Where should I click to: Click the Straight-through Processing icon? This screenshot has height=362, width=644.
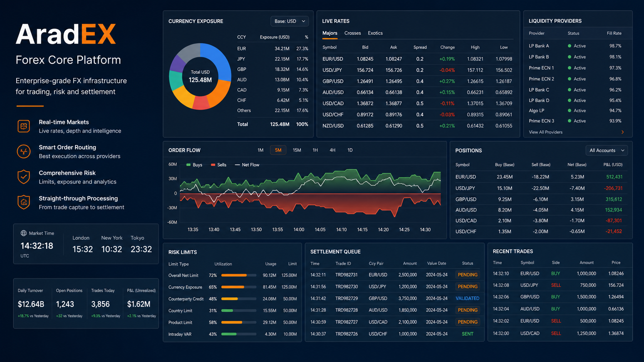23,202
